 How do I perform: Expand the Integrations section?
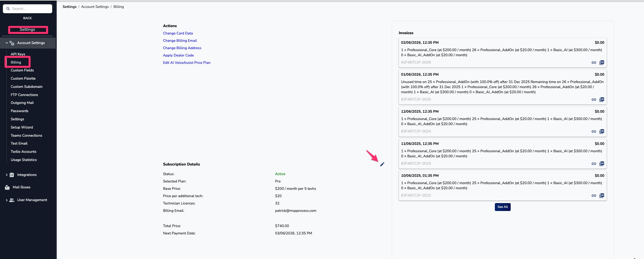pyautogui.click(x=7, y=175)
